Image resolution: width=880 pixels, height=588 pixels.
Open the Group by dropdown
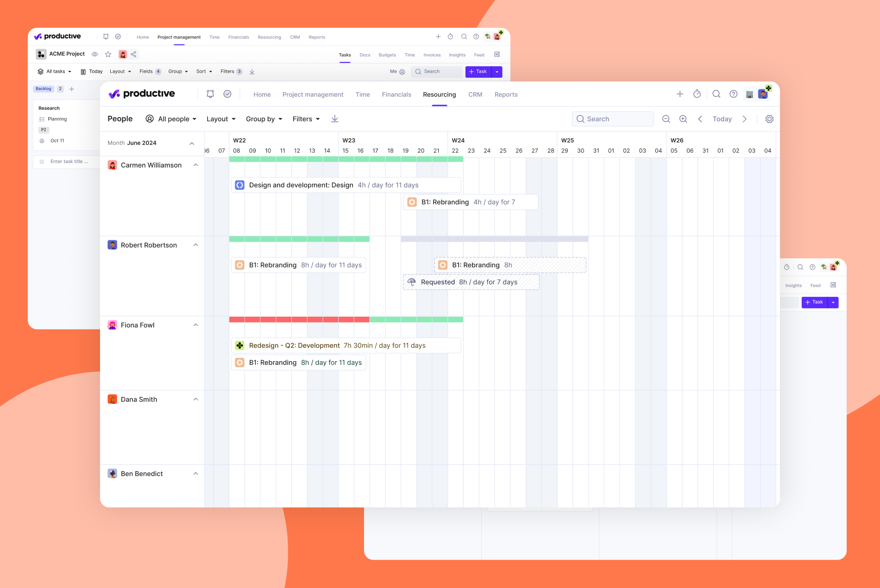tap(263, 119)
